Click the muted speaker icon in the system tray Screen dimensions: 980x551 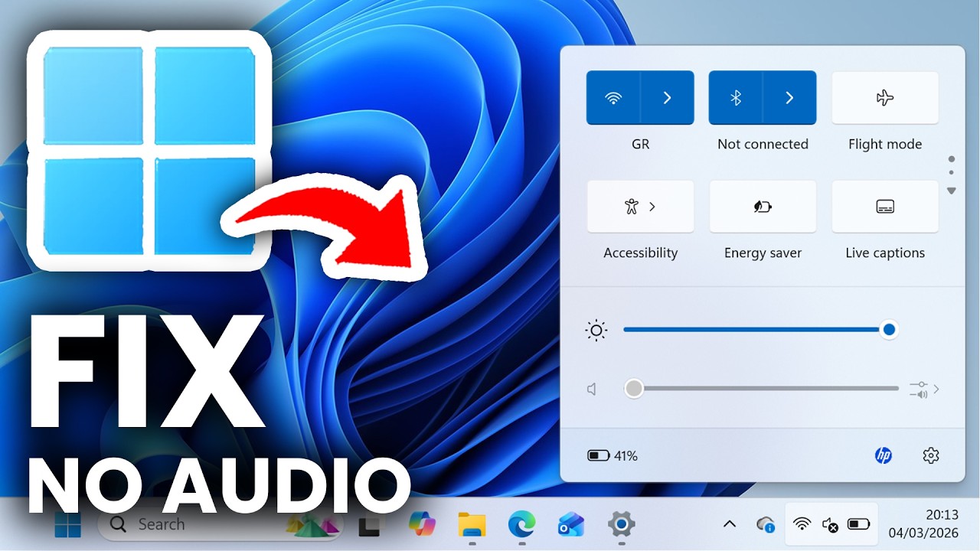pos(830,524)
